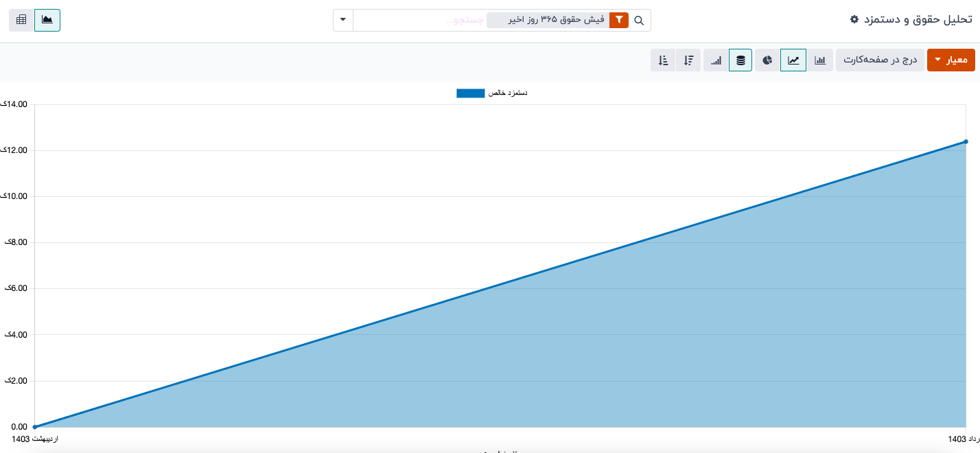Switch to the graph view
This screenshot has width=980, height=453.
tap(47, 20)
